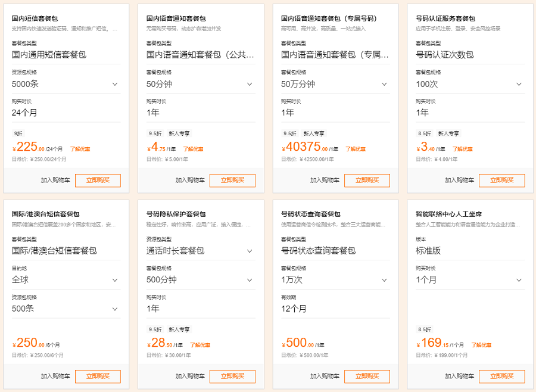Open 了解优惠 next to the 225.00 price
536x392 pixels.
coord(80,149)
